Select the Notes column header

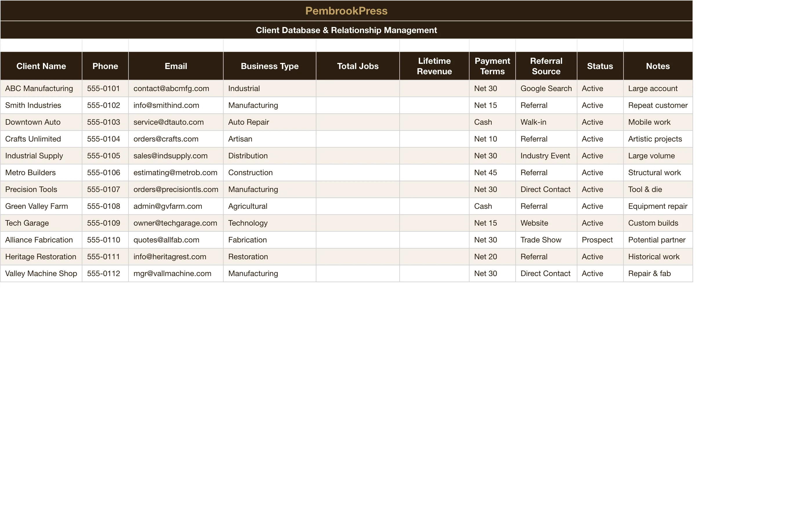point(658,66)
